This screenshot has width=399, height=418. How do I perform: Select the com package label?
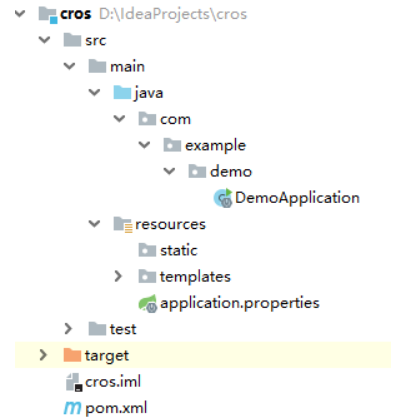(175, 119)
